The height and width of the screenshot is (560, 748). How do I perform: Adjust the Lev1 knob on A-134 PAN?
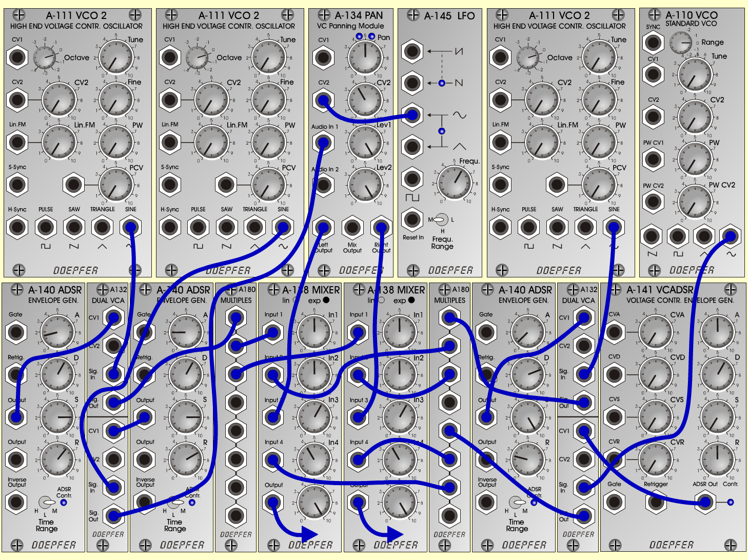click(365, 142)
